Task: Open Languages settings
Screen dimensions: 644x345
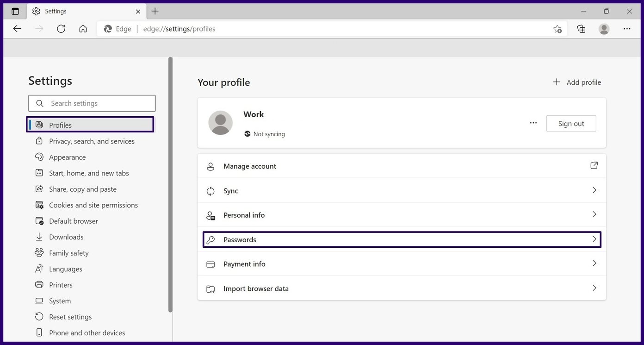Action: tap(66, 269)
